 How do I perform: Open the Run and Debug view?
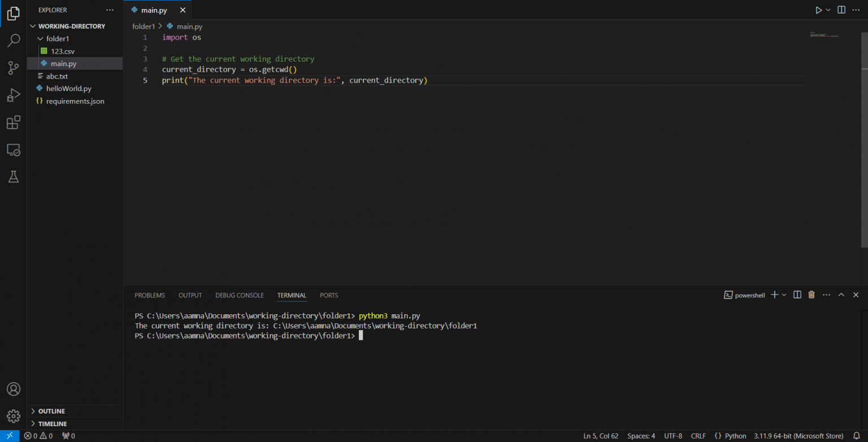pos(13,95)
